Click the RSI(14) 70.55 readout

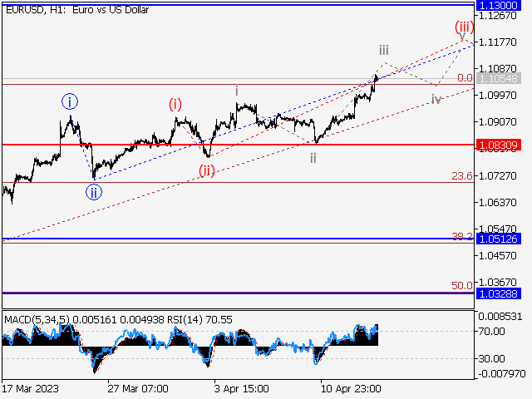(x=199, y=319)
